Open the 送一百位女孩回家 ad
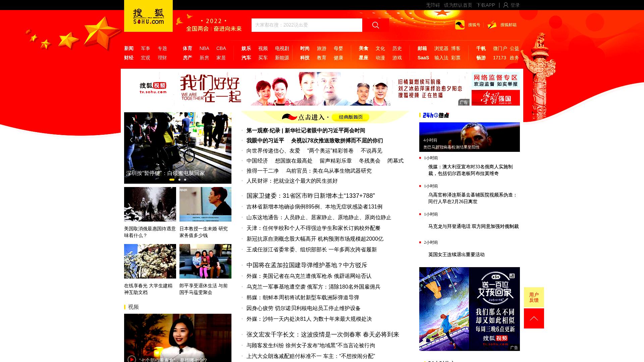 [470, 309]
